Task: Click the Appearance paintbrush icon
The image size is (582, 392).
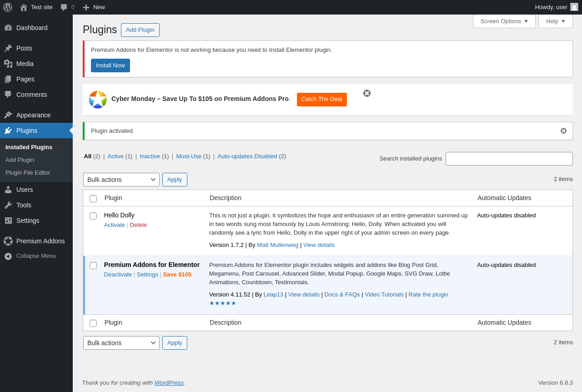Action: coord(8,115)
